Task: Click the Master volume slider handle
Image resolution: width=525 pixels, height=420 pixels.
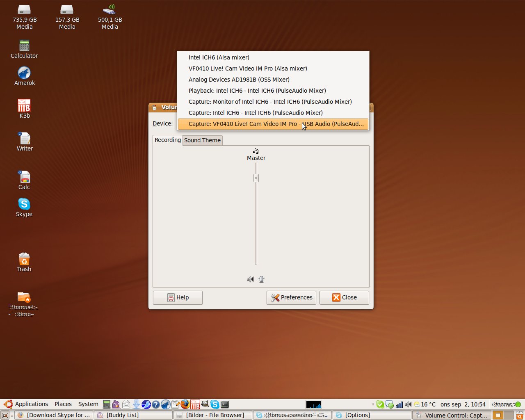Action: [x=256, y=178]
